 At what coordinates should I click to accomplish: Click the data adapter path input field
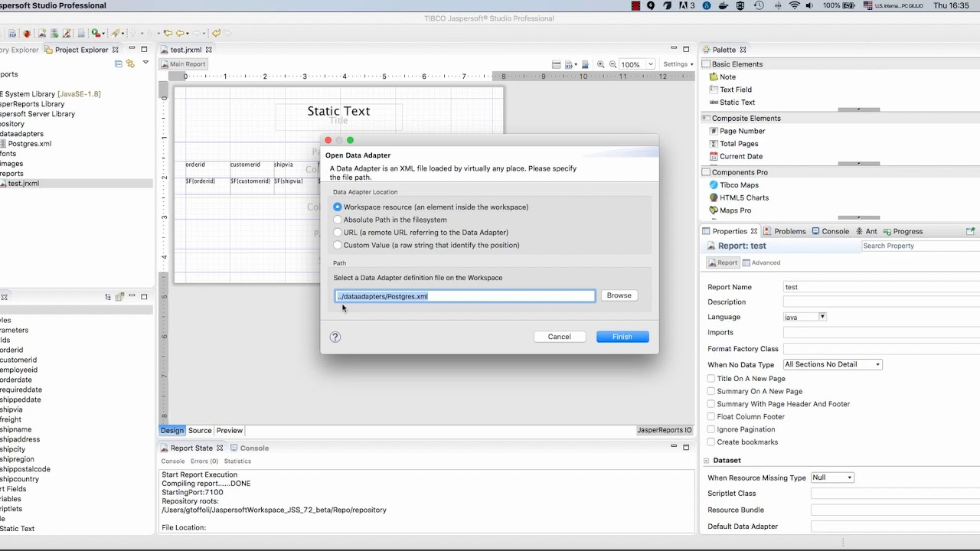pos(465,296)
